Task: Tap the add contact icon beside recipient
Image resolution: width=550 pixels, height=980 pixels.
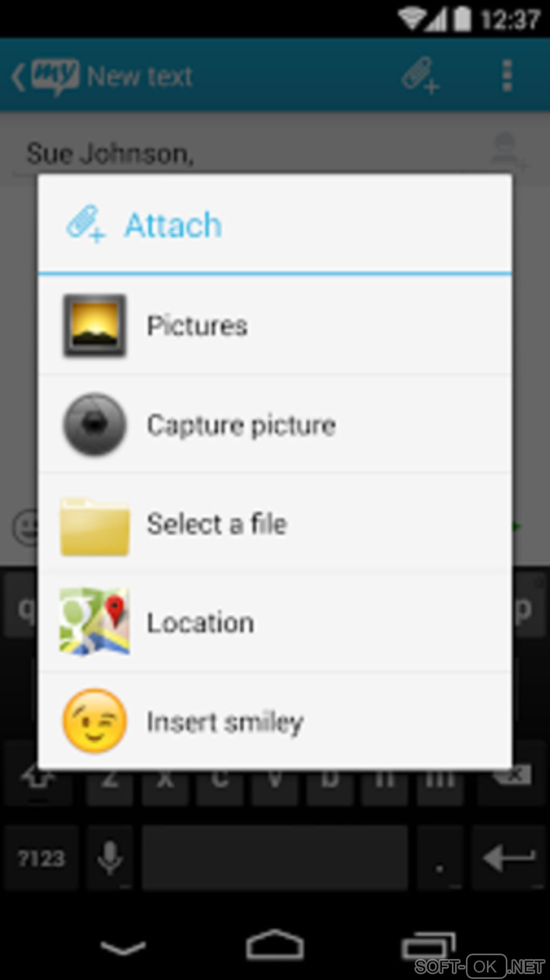Action: pos(507,150)
